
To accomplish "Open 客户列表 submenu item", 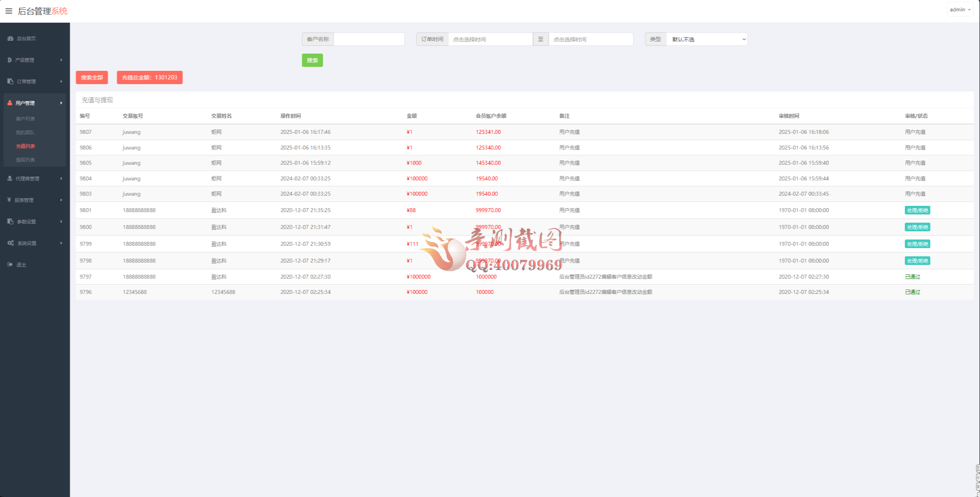I will (25, 119).
